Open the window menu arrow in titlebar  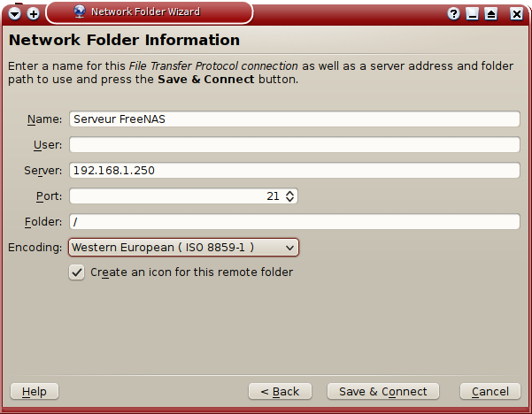[x=15, y=13]
